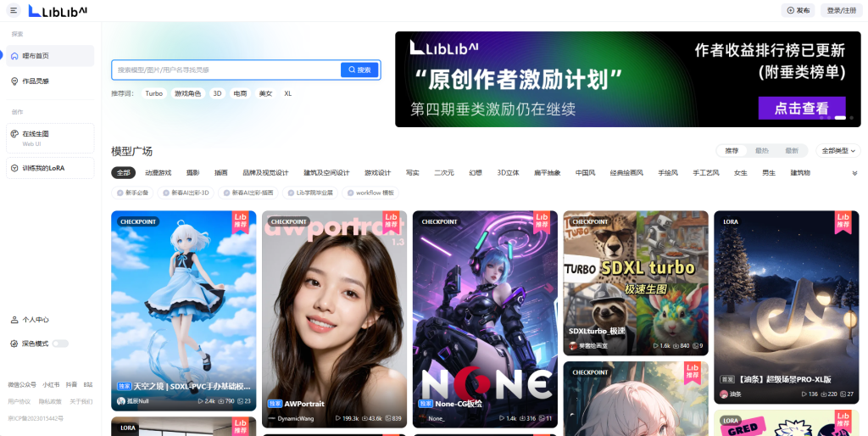Click the blue 搜索 button
Image resolution: width=868 pixels, height=436 pixels.
point(359,70)
